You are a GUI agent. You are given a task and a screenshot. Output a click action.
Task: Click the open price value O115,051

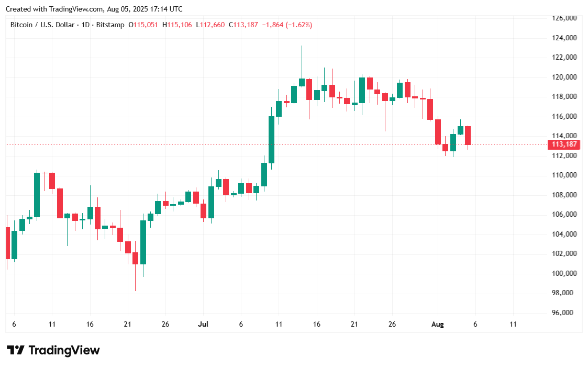pyautogui.click(x=144, y=25)
